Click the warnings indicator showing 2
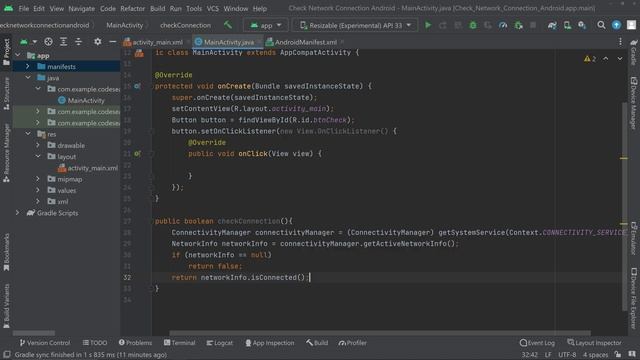Screen dimensions: 640x360 [x=590, y=59]
